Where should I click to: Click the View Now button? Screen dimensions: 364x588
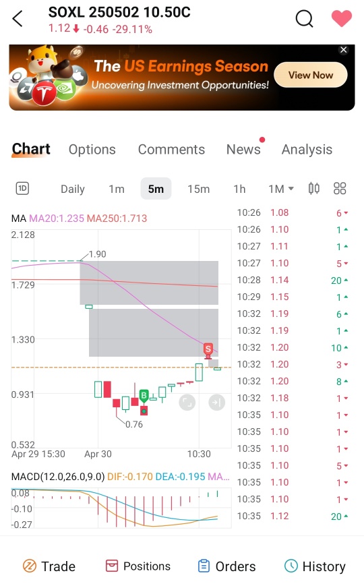click(310, 75)
